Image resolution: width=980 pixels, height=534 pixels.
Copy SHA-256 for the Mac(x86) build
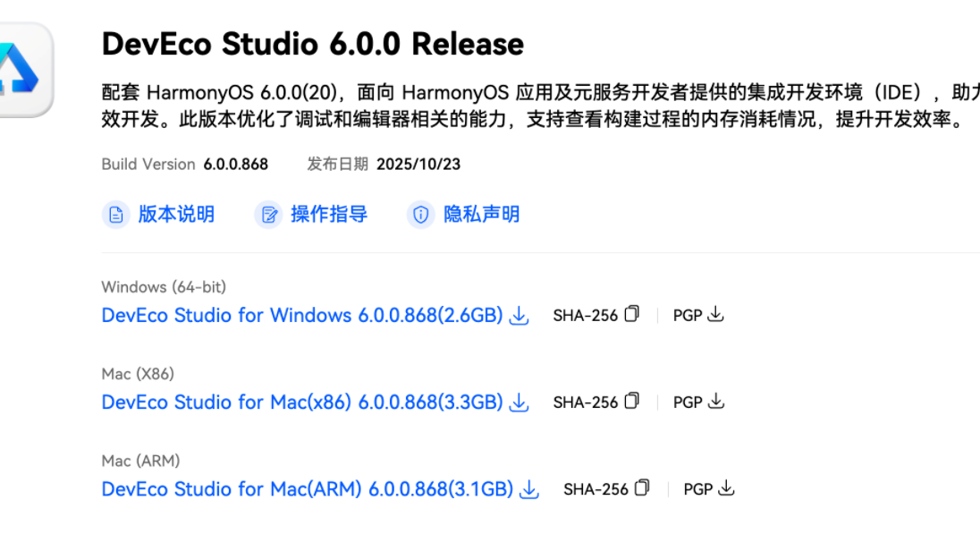[x=632, y=401]
